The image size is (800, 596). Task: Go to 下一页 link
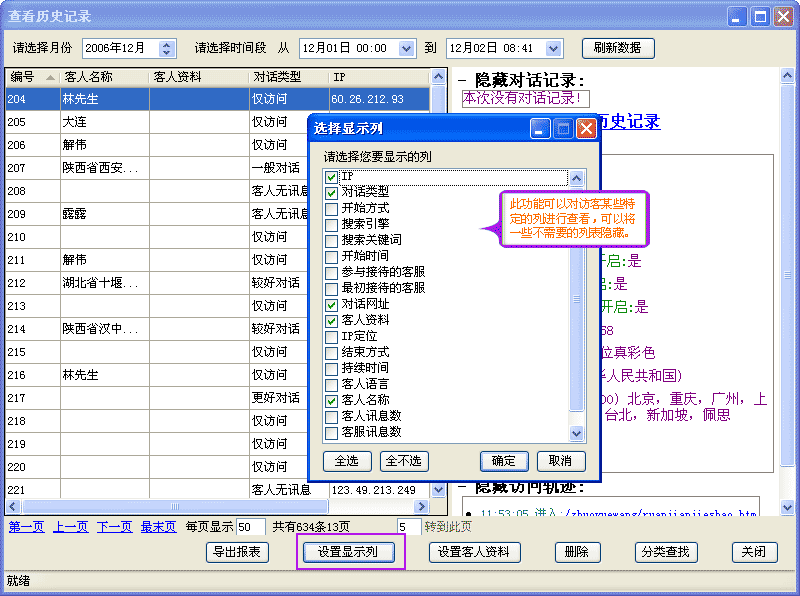pos(114,527)
